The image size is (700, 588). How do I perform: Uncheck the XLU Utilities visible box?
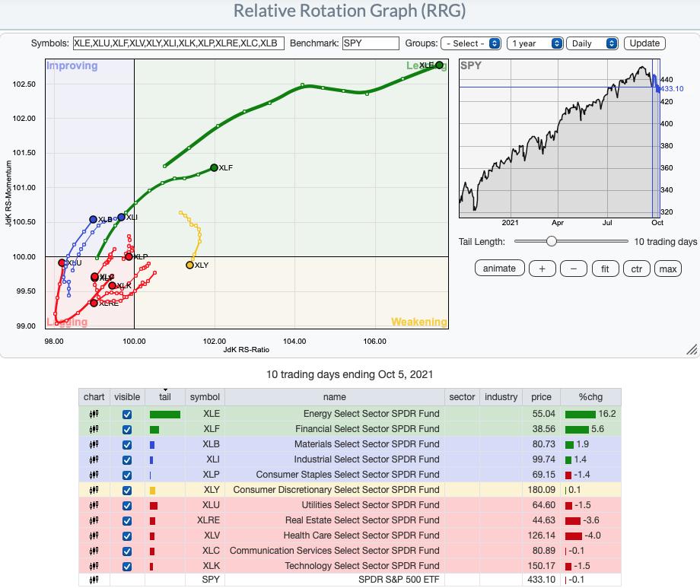point(127,505)
